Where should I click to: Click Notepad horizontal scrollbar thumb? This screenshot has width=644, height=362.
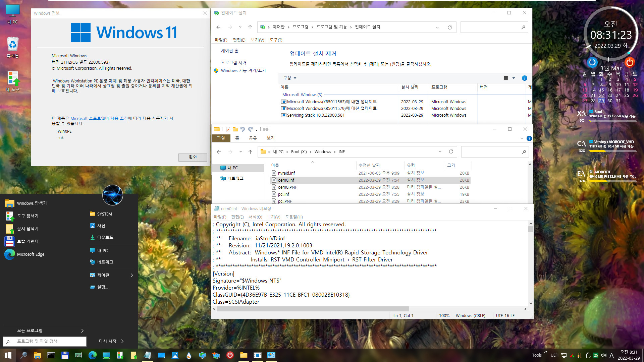coord(313,309)
